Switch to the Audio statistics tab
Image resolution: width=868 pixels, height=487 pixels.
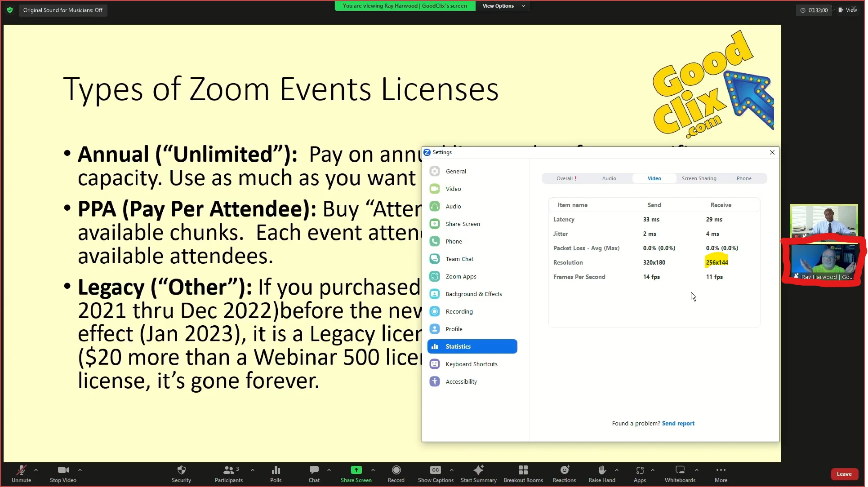[x=609, y=178]
